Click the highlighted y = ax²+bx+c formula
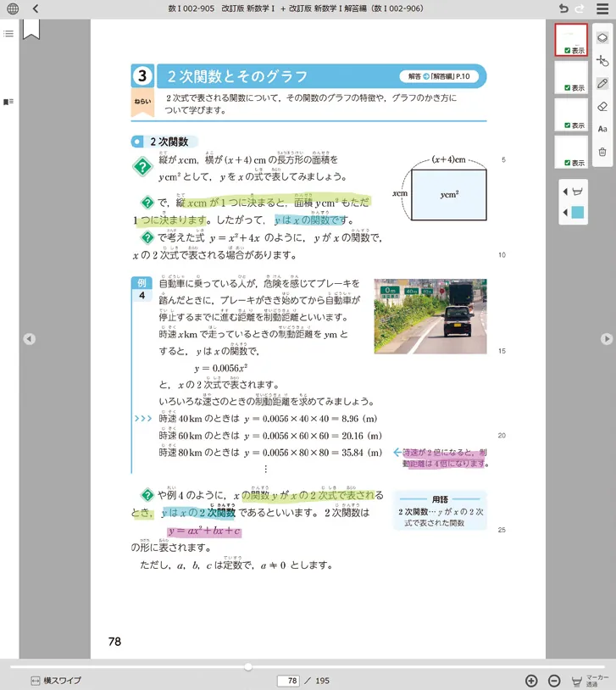The image size is (616, 690). pos(204,531)
